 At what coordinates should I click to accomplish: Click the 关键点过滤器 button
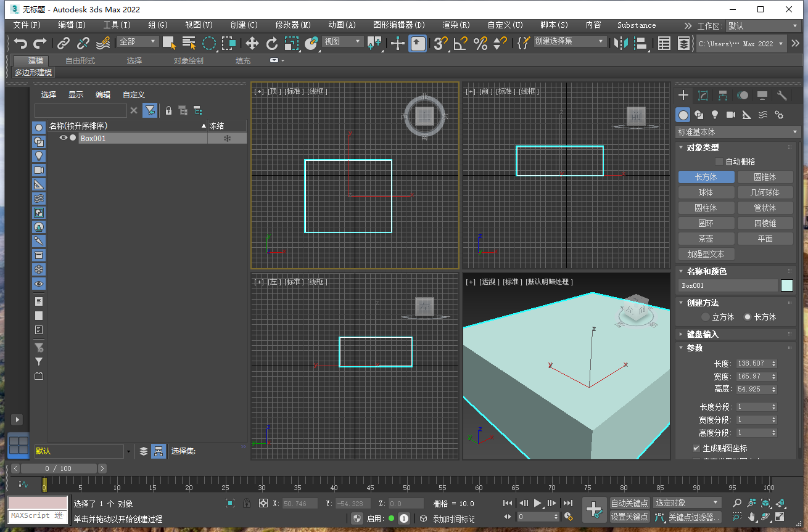pos(694,517)
